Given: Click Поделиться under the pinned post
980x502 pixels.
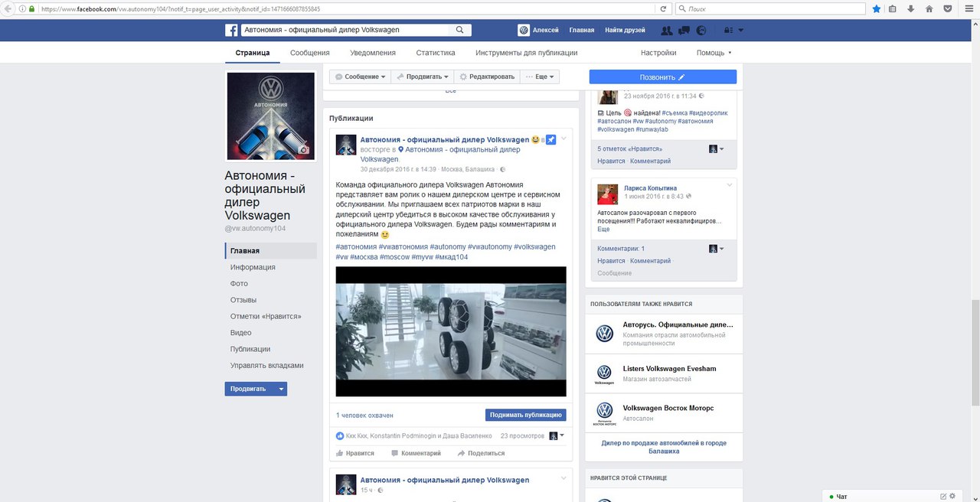Looking at the screenshot, I should click(481, 453).
